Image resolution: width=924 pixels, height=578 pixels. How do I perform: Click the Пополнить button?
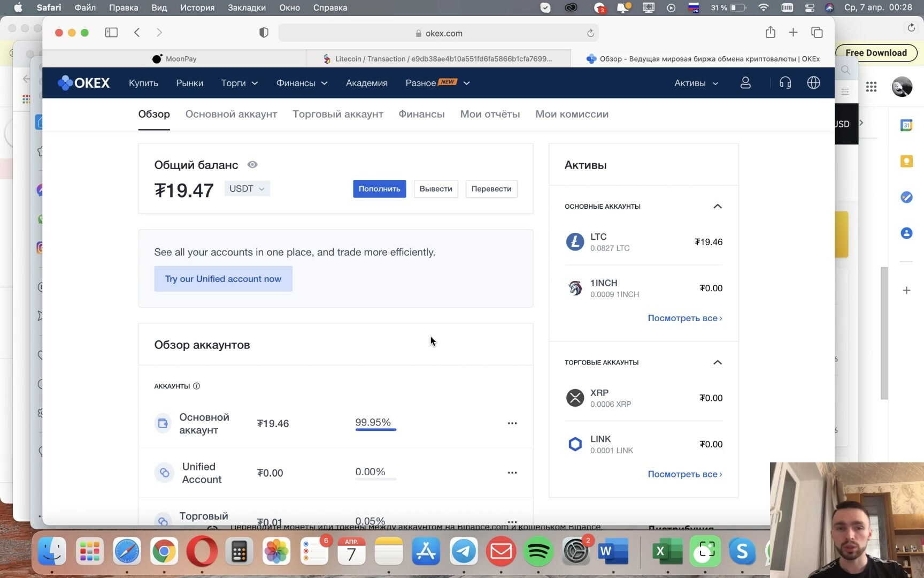379,189
